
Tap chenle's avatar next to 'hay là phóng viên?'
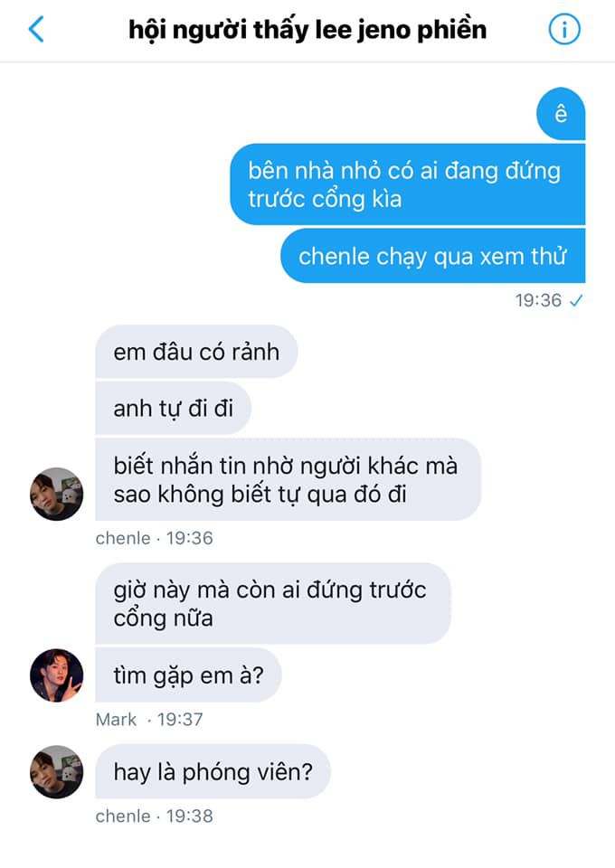coord(56,771)
